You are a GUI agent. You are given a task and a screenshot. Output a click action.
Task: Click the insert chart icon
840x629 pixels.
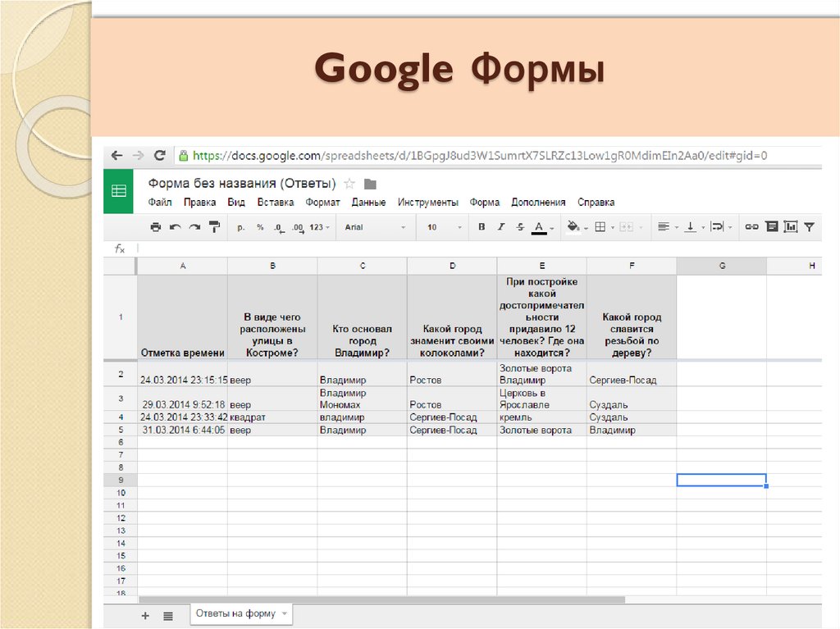point(790,226)
